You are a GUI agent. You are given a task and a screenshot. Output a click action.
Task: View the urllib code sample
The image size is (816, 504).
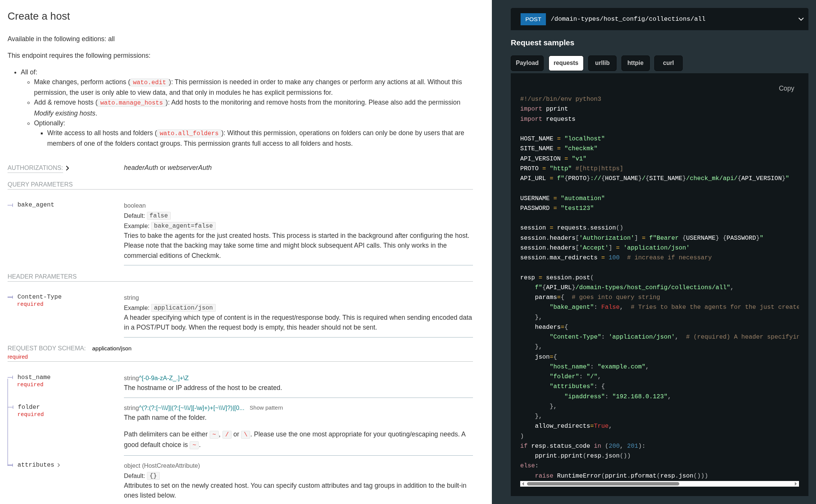602,63
